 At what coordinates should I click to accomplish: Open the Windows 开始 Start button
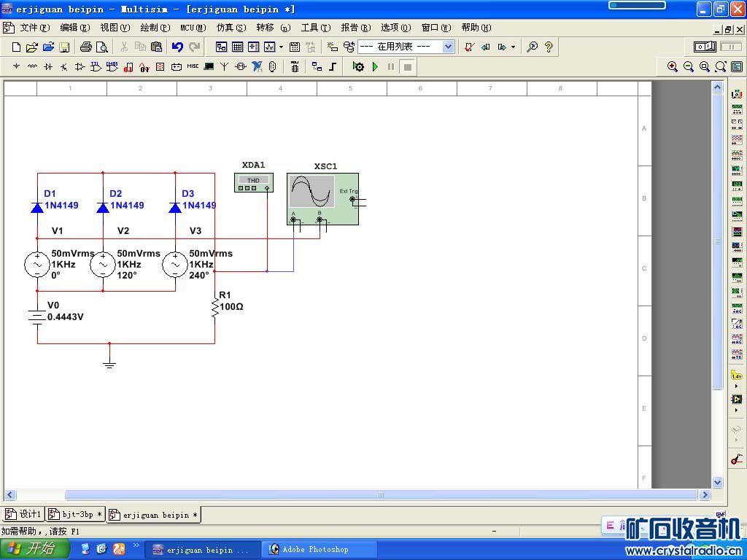click(x=34, y=549)
